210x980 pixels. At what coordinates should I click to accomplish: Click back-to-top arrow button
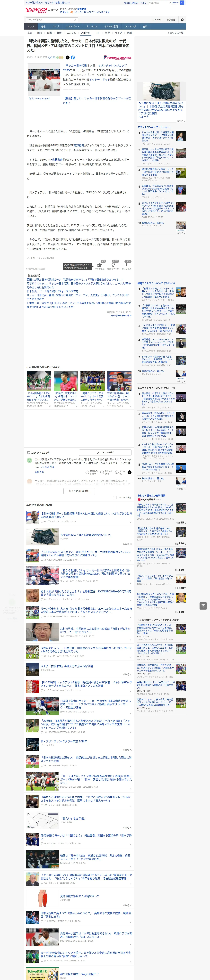pos(203,606)
